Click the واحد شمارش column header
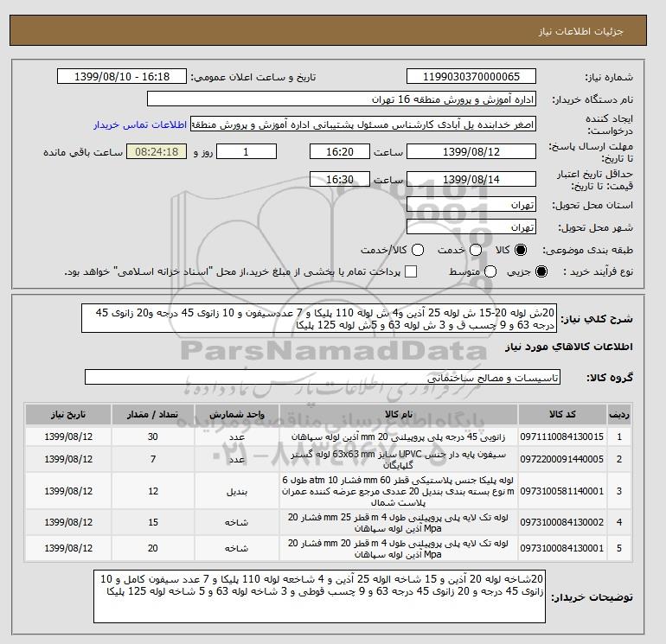This screenshot has height=644, width=666. tap(237, 414)
